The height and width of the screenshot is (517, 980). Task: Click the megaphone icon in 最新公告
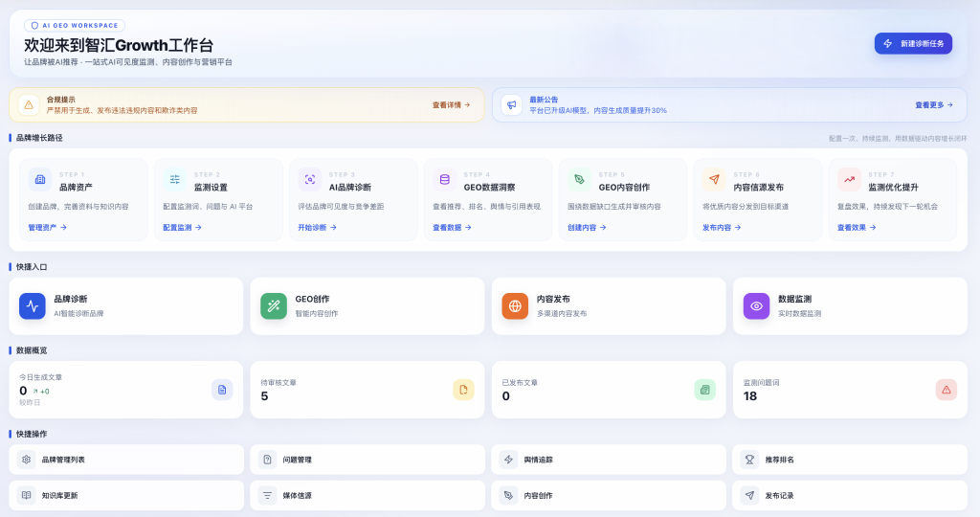point(512,105)
